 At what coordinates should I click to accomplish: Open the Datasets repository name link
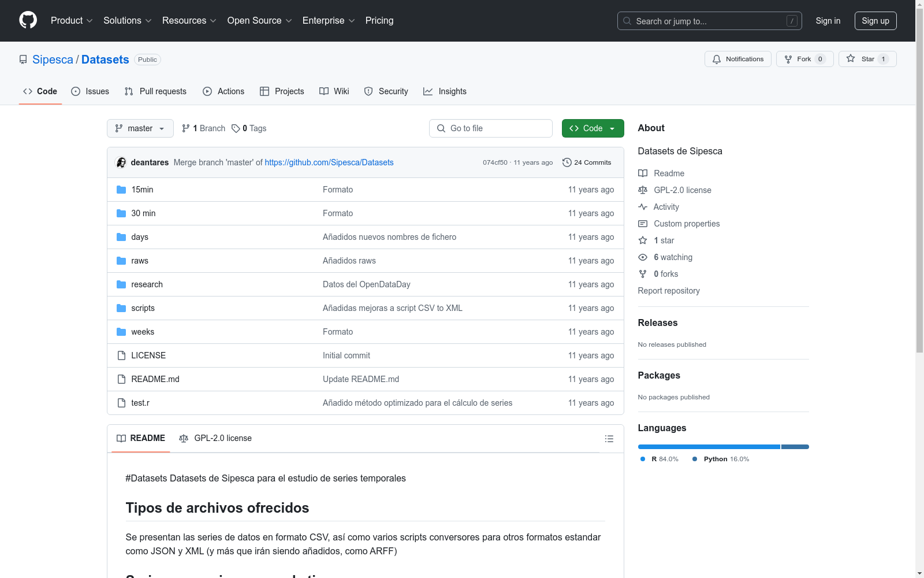tap(105, 60)
